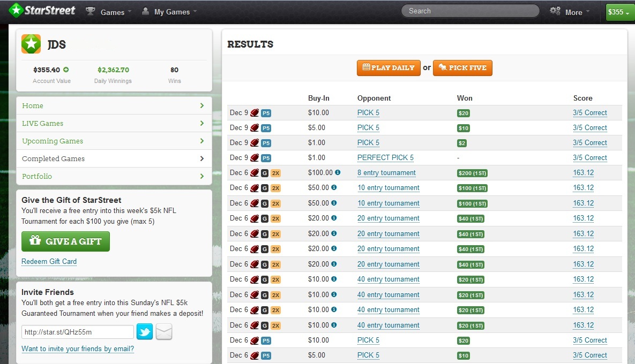Screen dimensions: 635x364
Task: Click the Opponent column header
Action: pyautogui.click(x=374, y=98)
